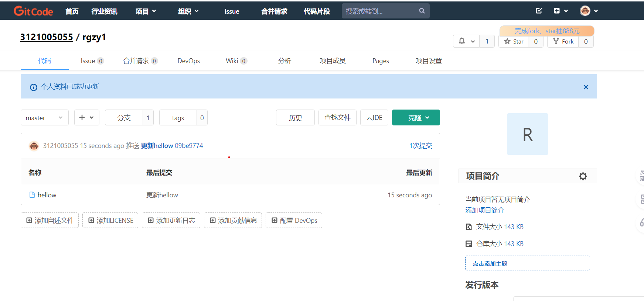This screenshot has width=644, height=301.
Task: Open the 项目 menu in navbar
Action: pos(146,11)
